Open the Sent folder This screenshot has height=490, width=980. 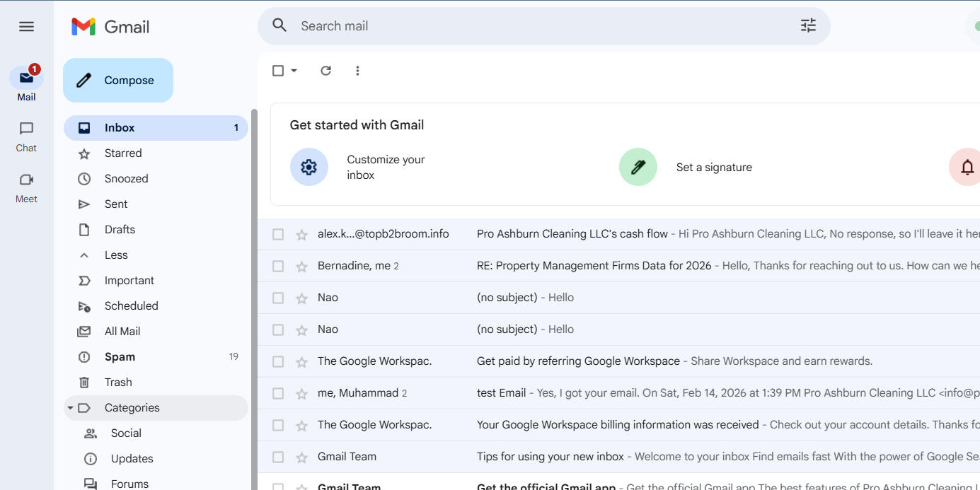pos(116,204)
